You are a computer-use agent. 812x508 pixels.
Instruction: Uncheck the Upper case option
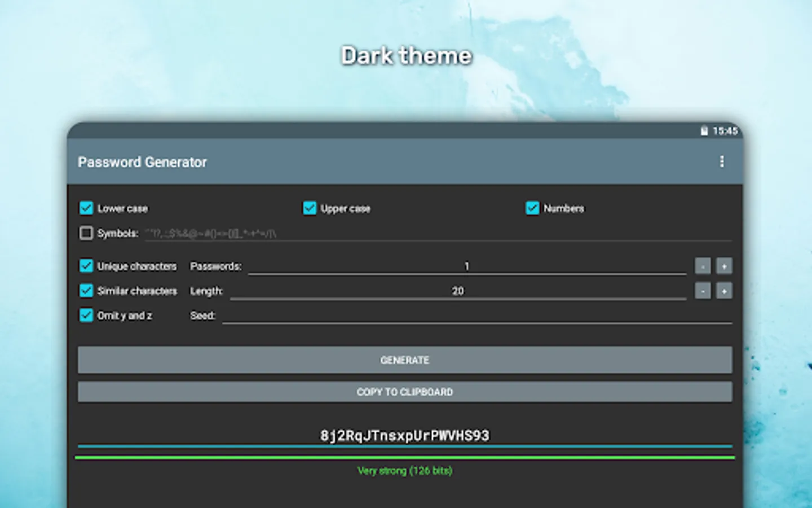309,208
